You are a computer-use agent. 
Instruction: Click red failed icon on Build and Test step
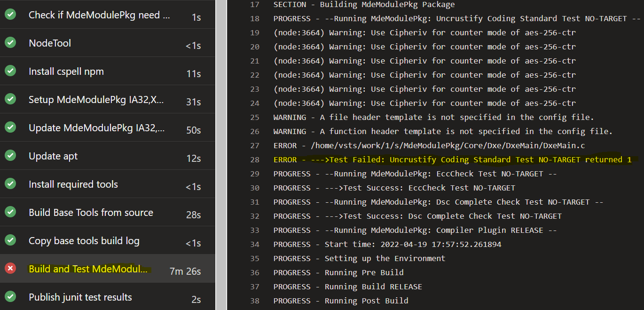(10, 269)
